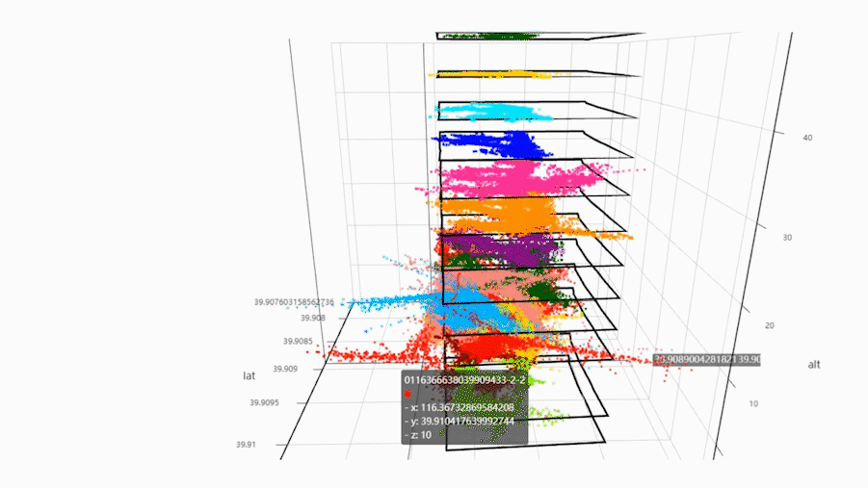
Task: Select the 'lat' axis title
Action: click(249, 375)
